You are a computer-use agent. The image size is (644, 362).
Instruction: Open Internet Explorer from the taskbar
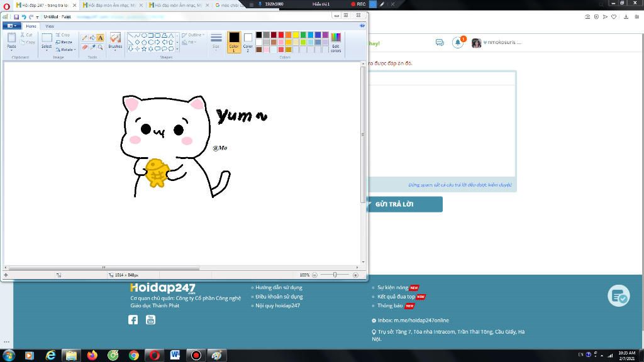point(50,356)
